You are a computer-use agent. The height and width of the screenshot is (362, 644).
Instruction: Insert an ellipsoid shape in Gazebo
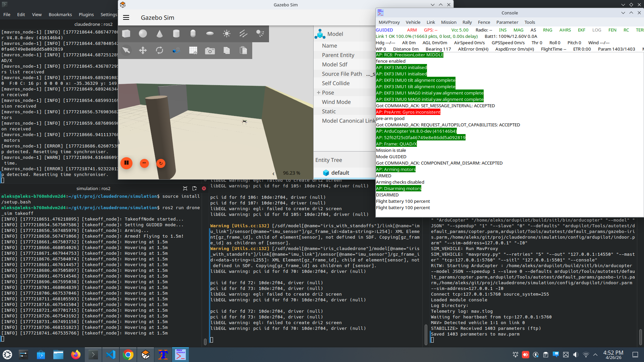tap(210, 34)
